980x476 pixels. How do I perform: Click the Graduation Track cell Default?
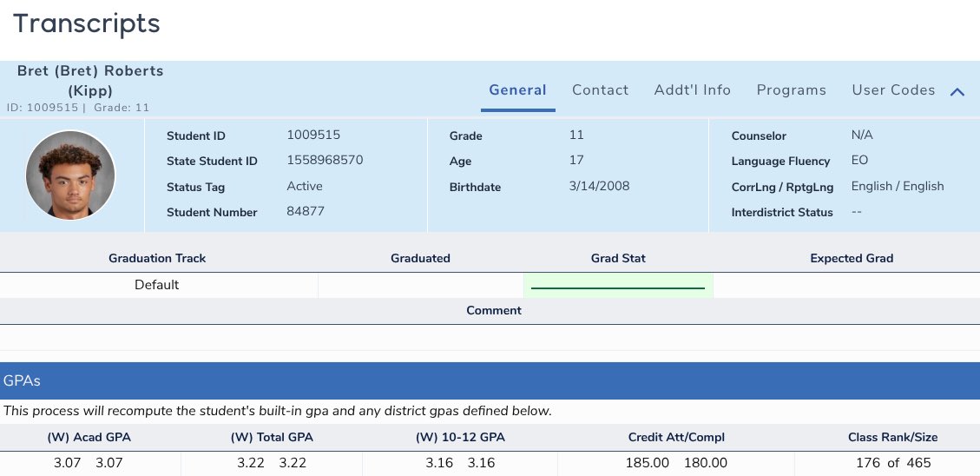pos(157,285)
